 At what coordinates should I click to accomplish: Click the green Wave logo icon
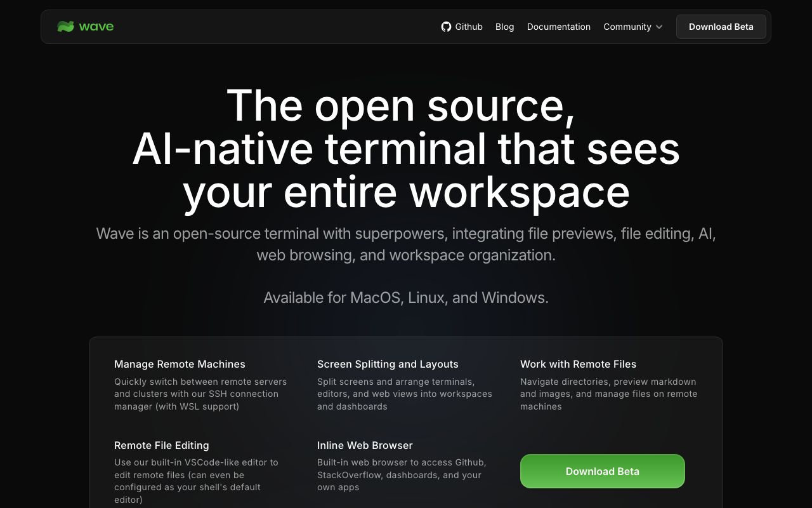point(65,27)
